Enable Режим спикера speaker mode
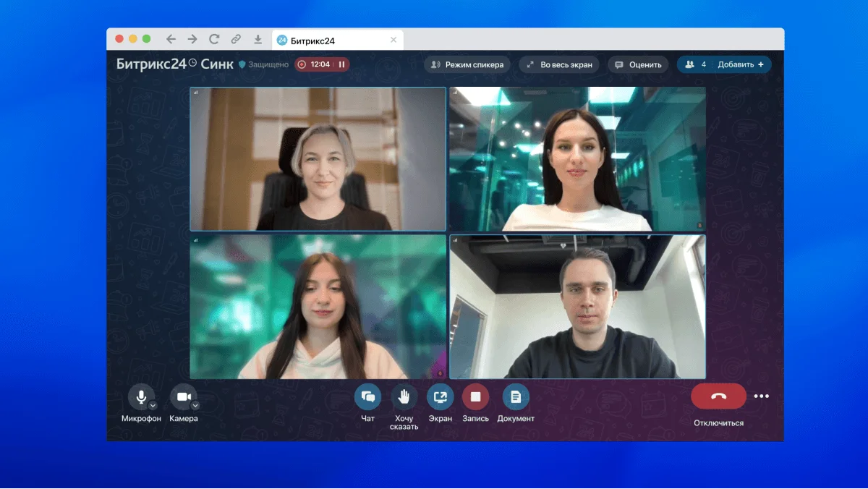The width and height of the screenshot is (868, 489). pyautogui.click(x=467, y=64)
